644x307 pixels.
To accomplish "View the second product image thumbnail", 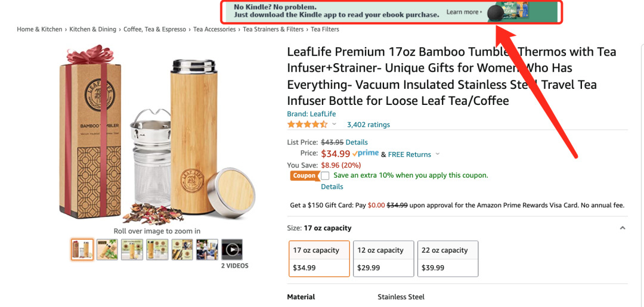I will tap(107, 249).
